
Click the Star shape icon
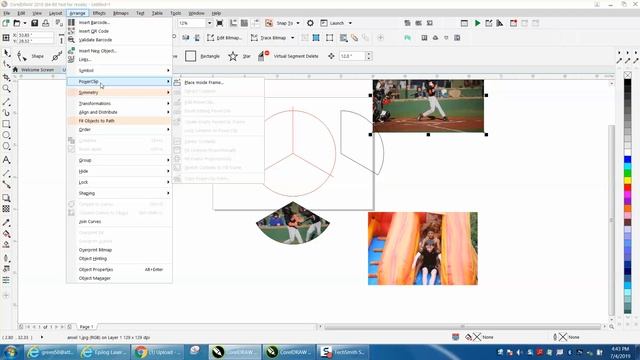233,56
